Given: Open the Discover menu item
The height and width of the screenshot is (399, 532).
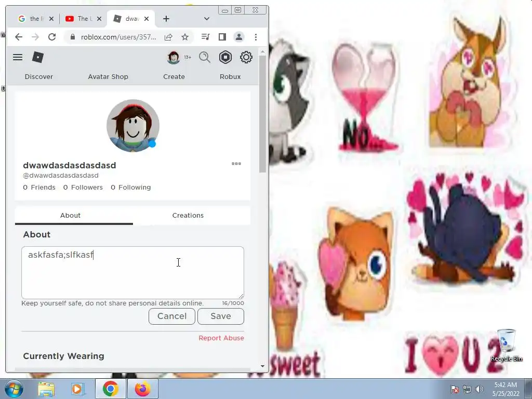Looking at the screenshot, I should [x=38, y=77].
